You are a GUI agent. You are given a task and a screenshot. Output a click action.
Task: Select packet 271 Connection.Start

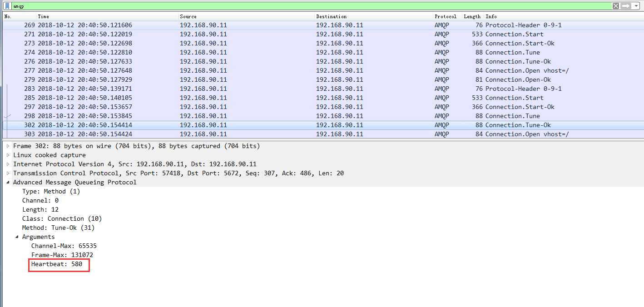tap(323, 34)
